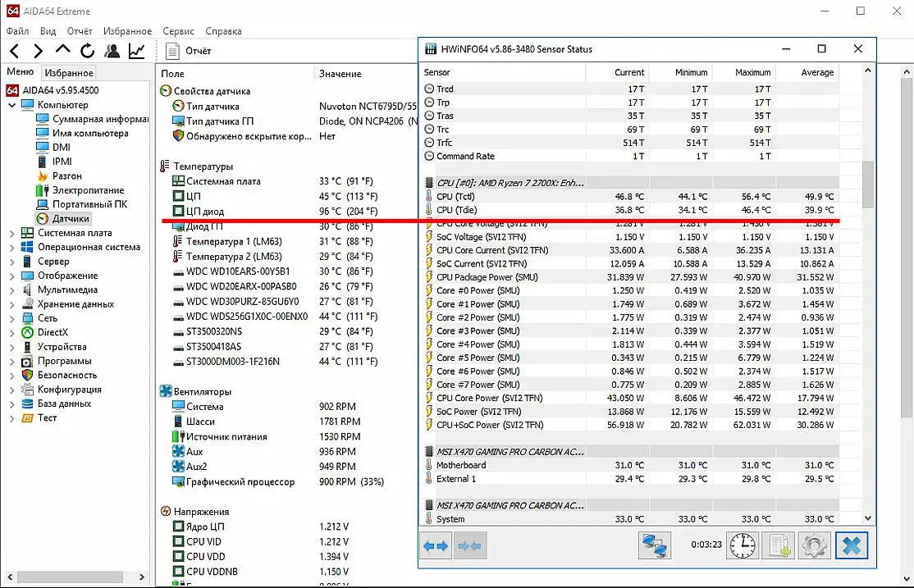Open the Отчёт menu in menu bar
Image resolution: width=914 pixels, height=588 pixels.
click(80, 31)
